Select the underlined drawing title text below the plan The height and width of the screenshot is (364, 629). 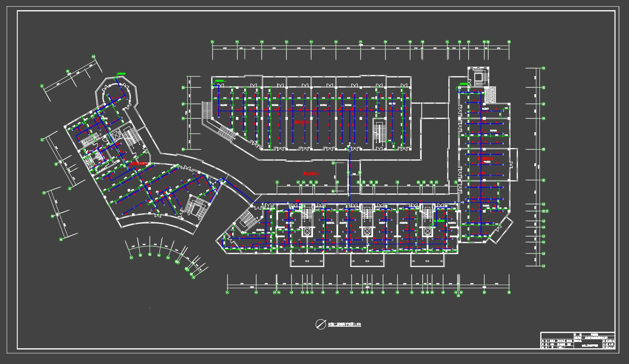coord(344,324)
